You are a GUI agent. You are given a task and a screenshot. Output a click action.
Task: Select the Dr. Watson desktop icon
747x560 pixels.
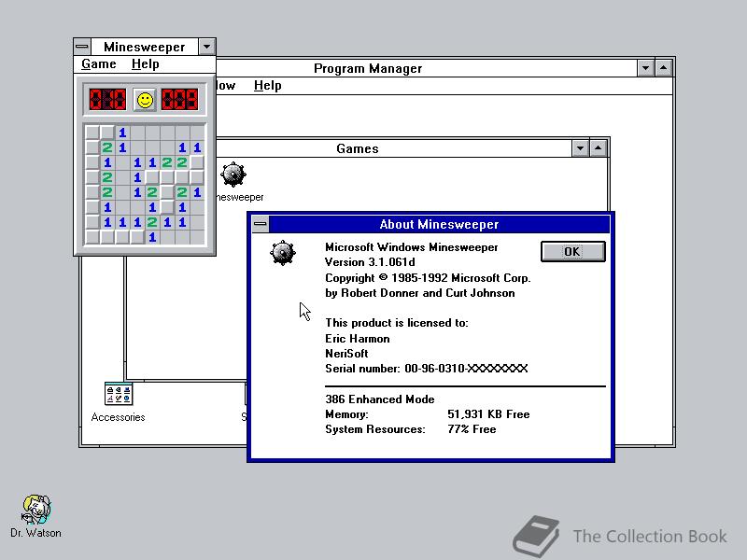click(36, 510)
